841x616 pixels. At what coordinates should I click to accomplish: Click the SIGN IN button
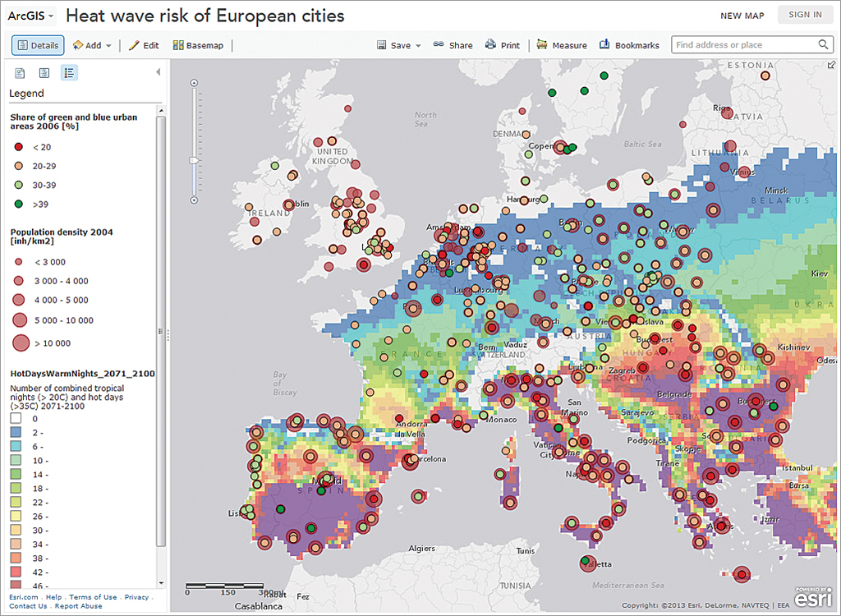805,15
